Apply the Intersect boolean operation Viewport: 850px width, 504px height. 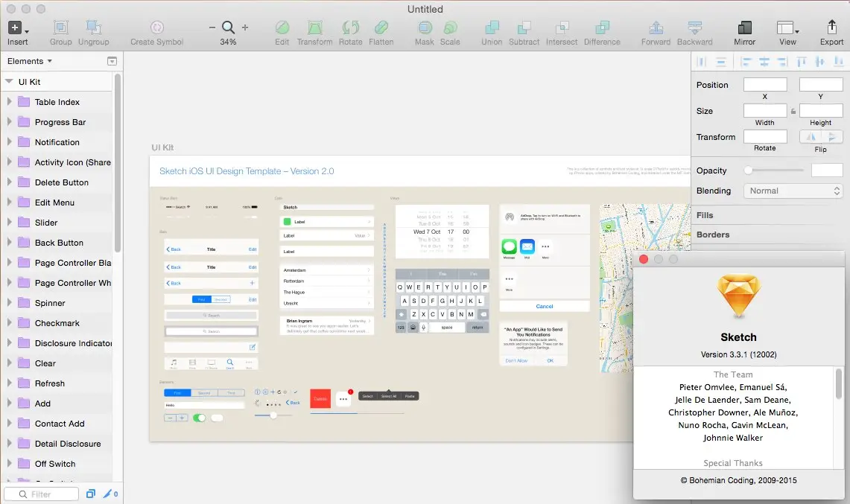562,28
